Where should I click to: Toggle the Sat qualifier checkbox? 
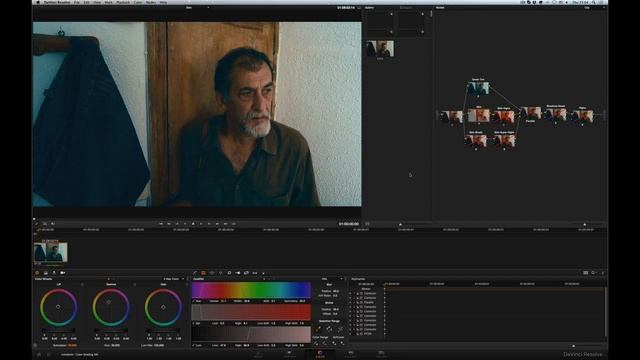coord(194,323)
